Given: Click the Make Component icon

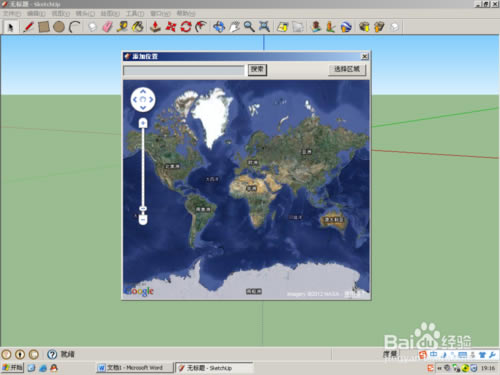Looking at the screenshot, I should (x=92, y=27).
